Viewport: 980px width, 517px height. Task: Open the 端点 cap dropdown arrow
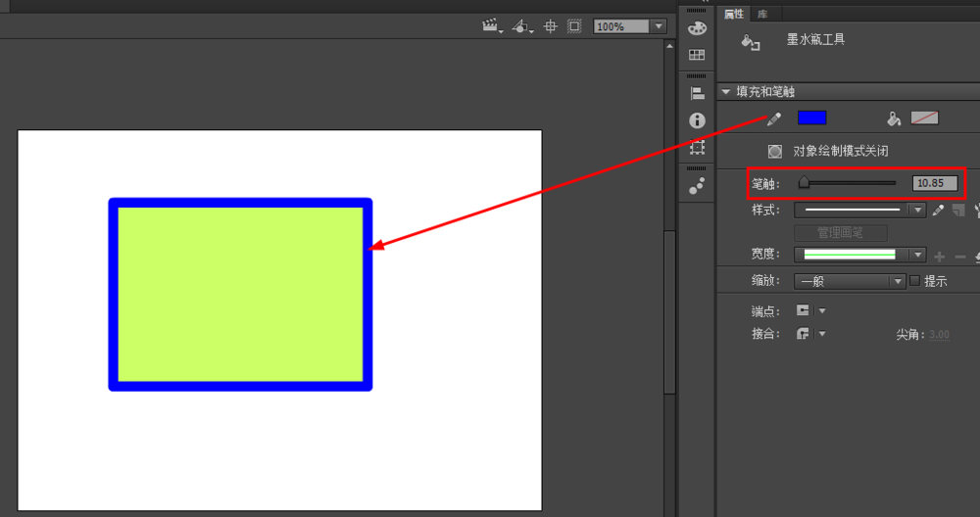tap(822, 310)
